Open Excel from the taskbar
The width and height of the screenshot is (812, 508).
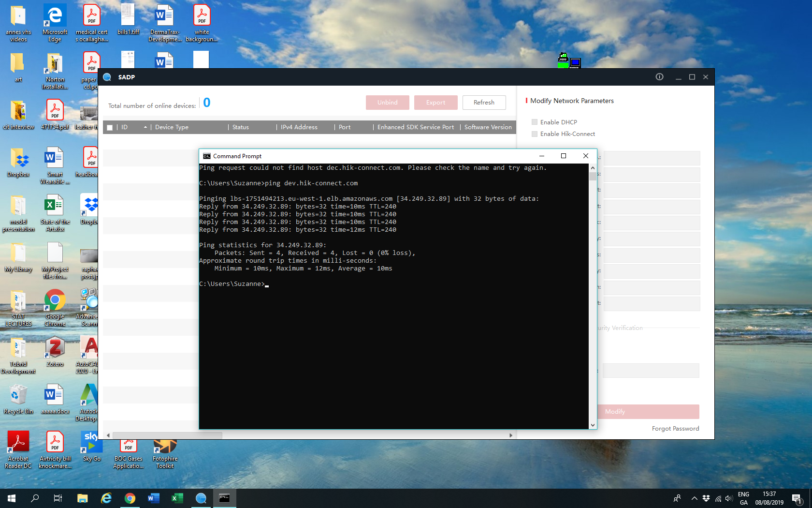177,498
